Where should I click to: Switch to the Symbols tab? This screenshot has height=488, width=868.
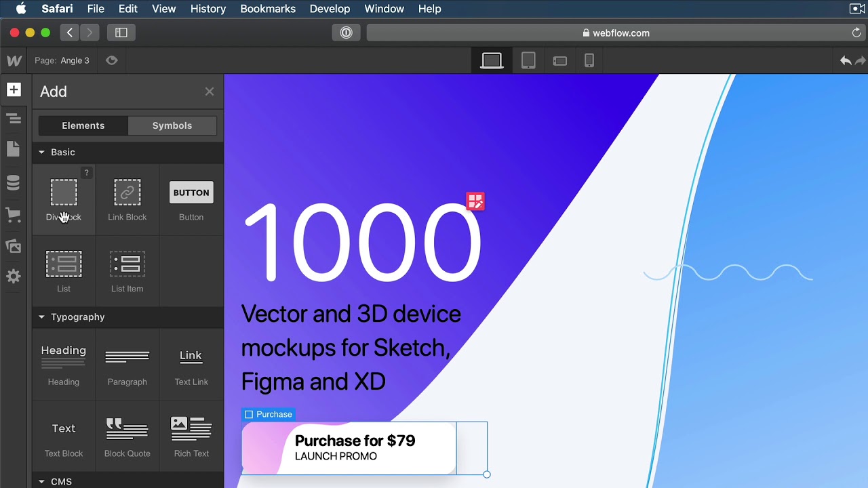click(172, 125)
